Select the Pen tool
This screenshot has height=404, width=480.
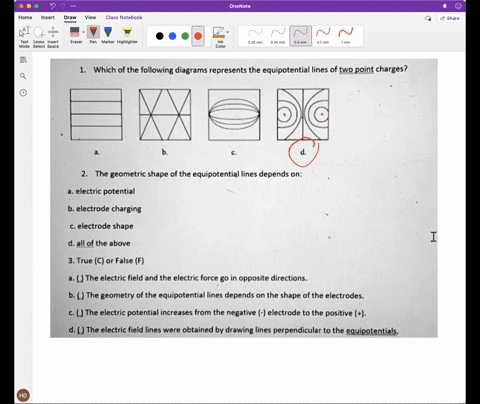coord(93,35)
